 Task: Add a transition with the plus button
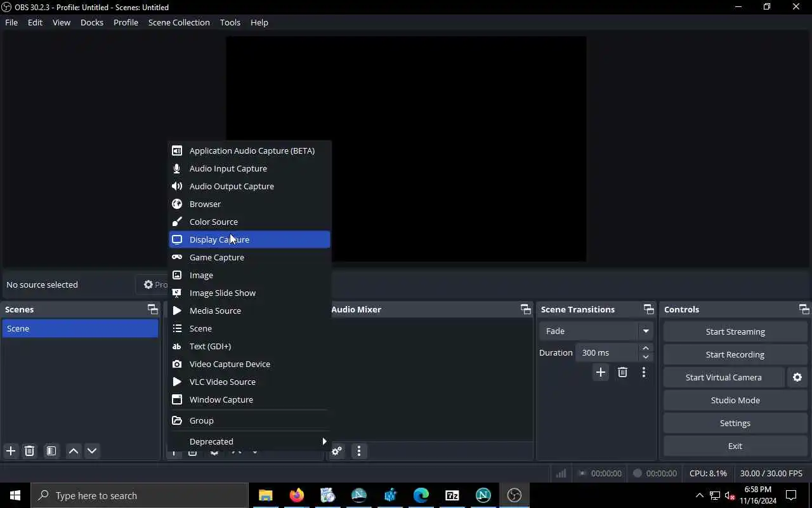(601, 372)
